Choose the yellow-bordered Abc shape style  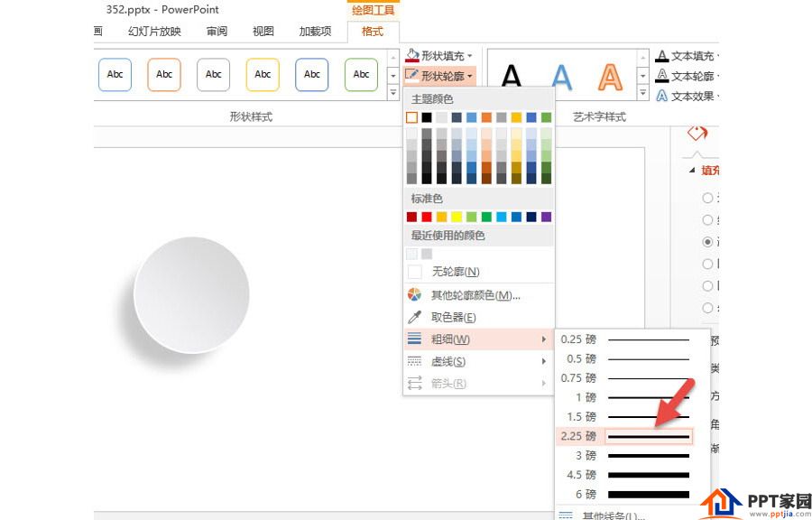tap(263, 75)
